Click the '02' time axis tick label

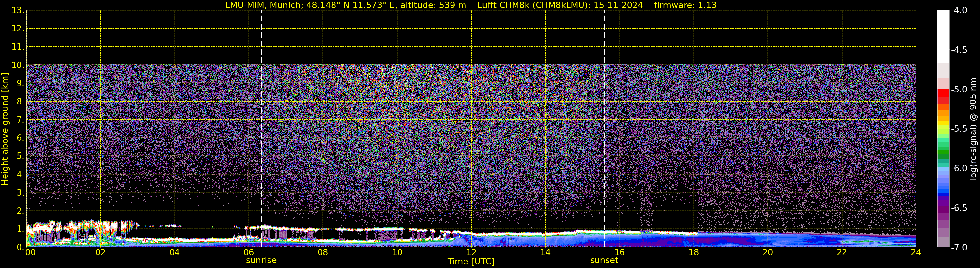pyautogui.click(x=100, y=252)
